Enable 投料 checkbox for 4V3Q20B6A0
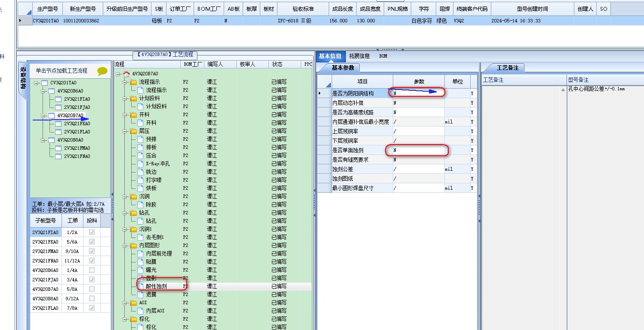 (92, 270)
